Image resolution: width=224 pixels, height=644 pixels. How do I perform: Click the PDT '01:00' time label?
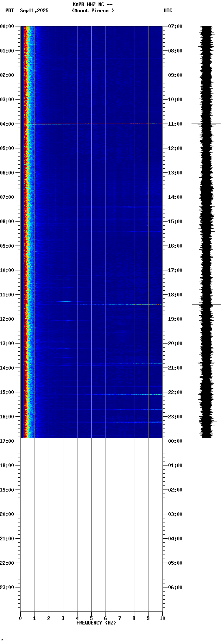coord(7,50)
